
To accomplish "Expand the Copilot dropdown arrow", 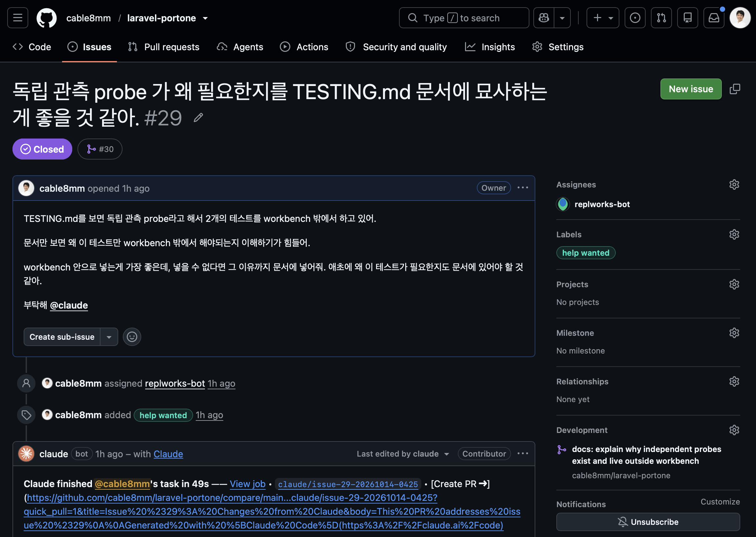I will (562, 18).
